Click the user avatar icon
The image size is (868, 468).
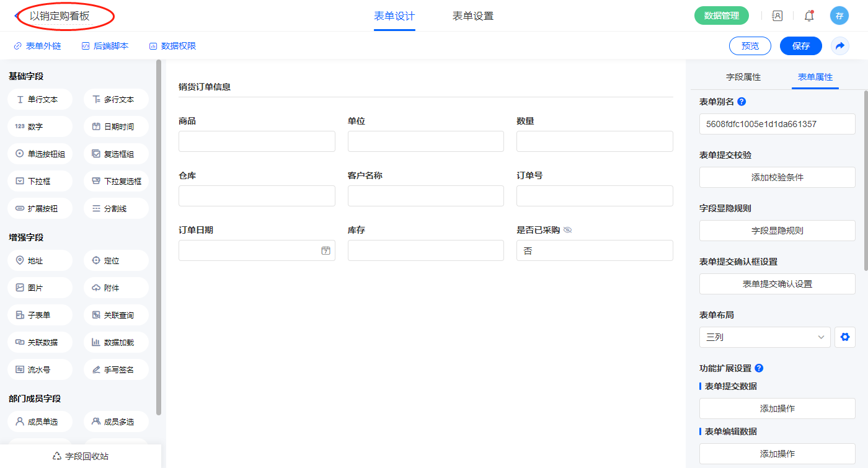(x=839, y=16)
